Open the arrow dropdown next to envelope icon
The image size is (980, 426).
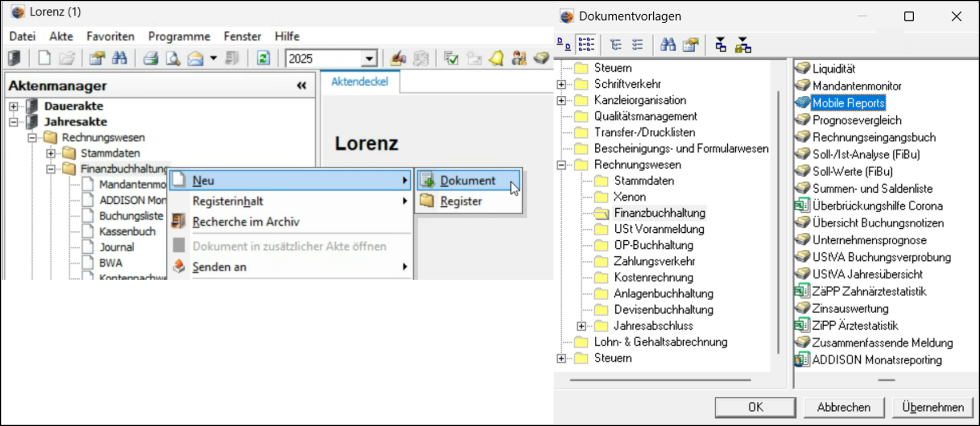click(x=214, y=58)
